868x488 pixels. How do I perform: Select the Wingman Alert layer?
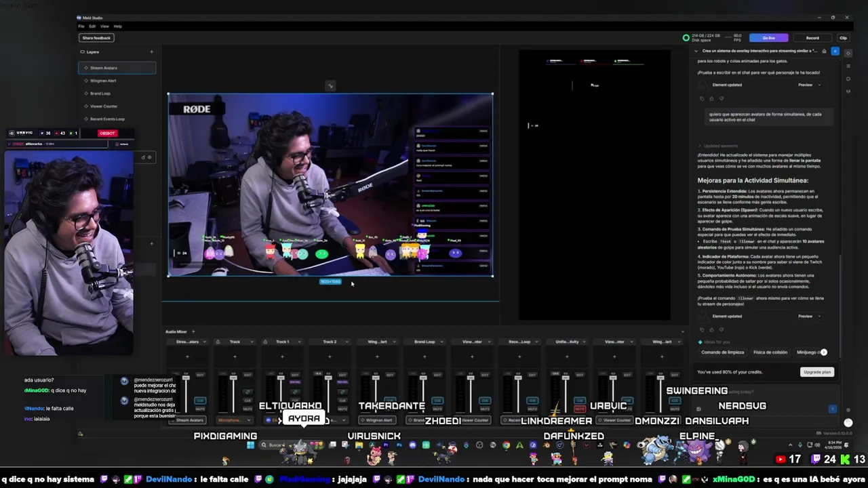[x=117, y=81]
